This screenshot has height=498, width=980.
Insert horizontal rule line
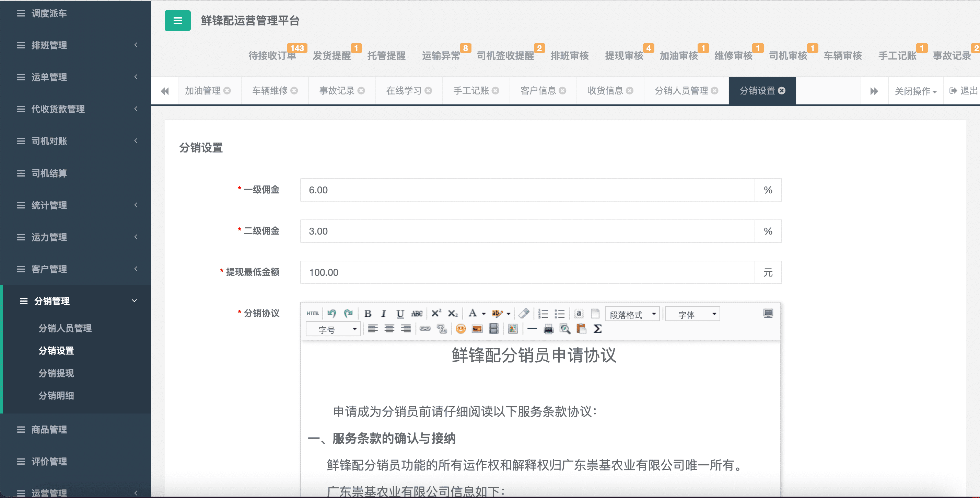click(532, 329)
